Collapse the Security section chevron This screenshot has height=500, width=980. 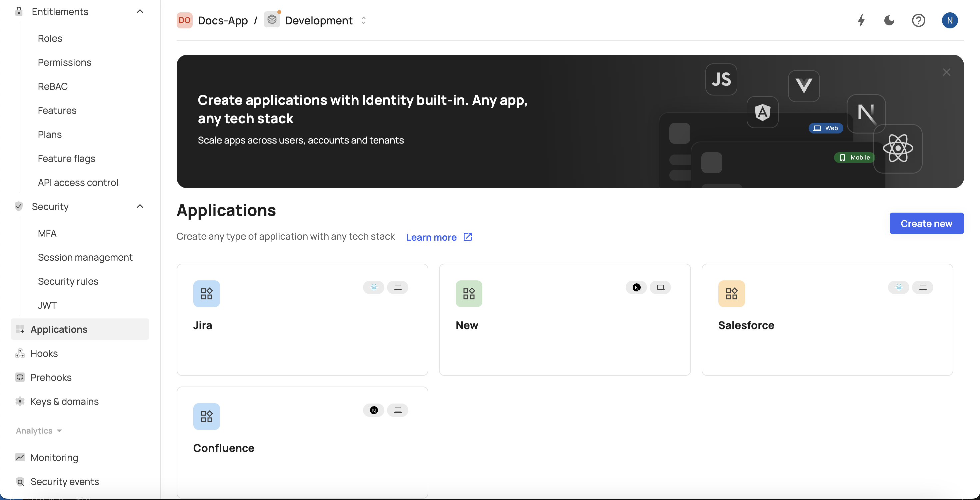click(140, 206)
